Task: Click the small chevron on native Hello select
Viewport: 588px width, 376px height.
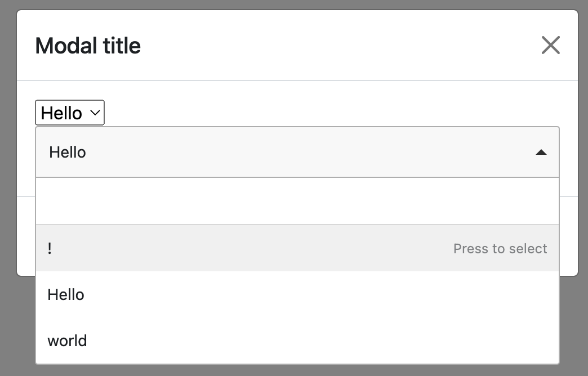Action: 95,113
